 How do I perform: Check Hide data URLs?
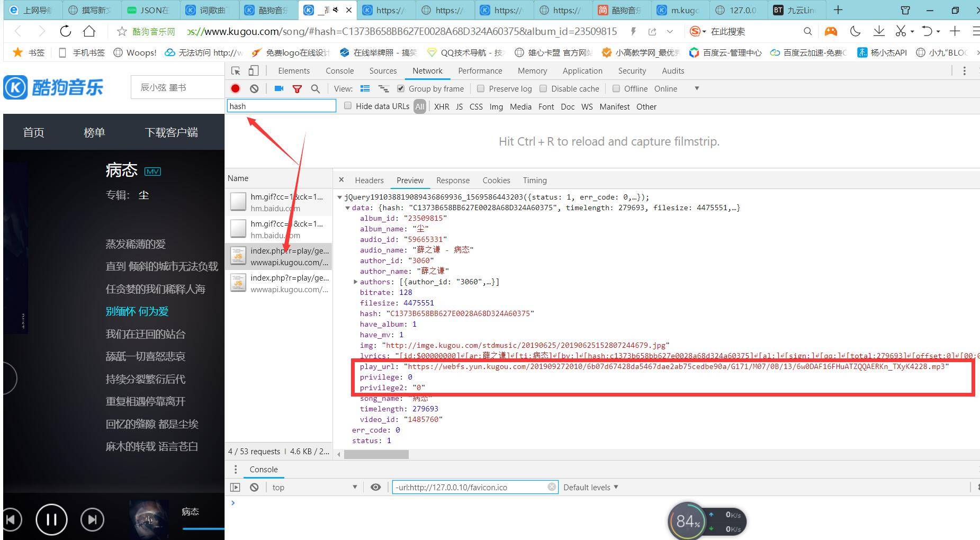click(348, 106)
